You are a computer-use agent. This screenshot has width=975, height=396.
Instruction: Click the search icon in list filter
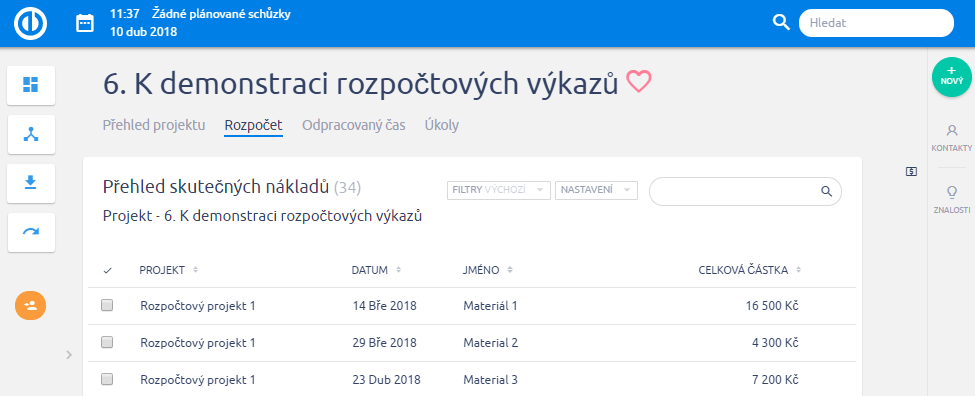[x=826, y=191]
